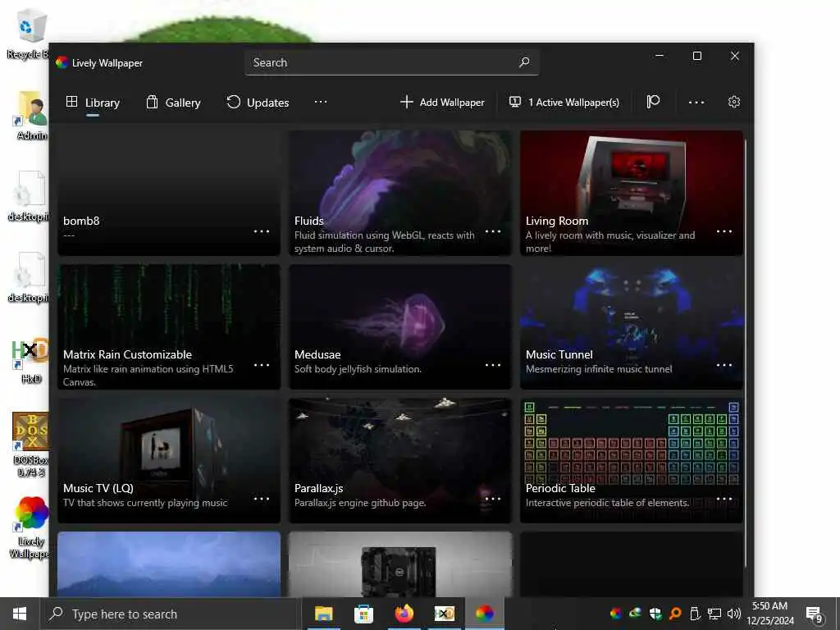Image resolution: width=840 pixels, height=630 pixels.
Task: Open options menu for Living Room
Action: point(724,231)
